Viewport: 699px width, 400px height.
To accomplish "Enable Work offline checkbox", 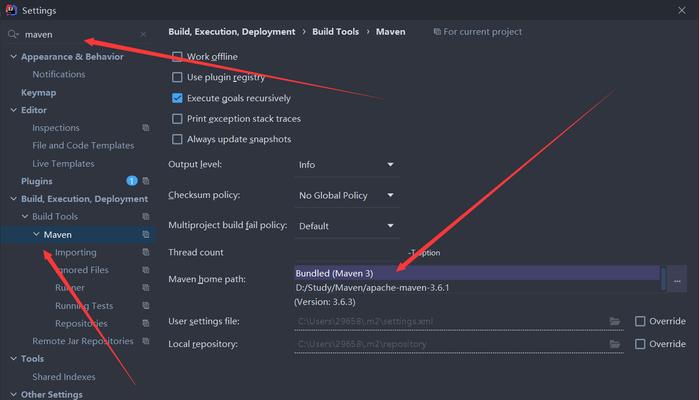I will [177, 57].
